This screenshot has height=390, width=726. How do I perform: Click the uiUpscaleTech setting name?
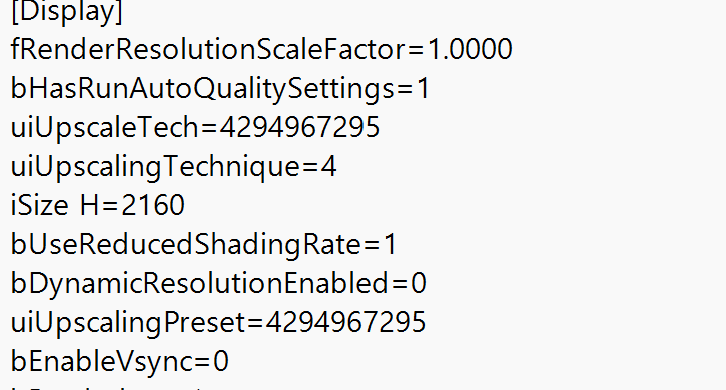coord(104,127)
